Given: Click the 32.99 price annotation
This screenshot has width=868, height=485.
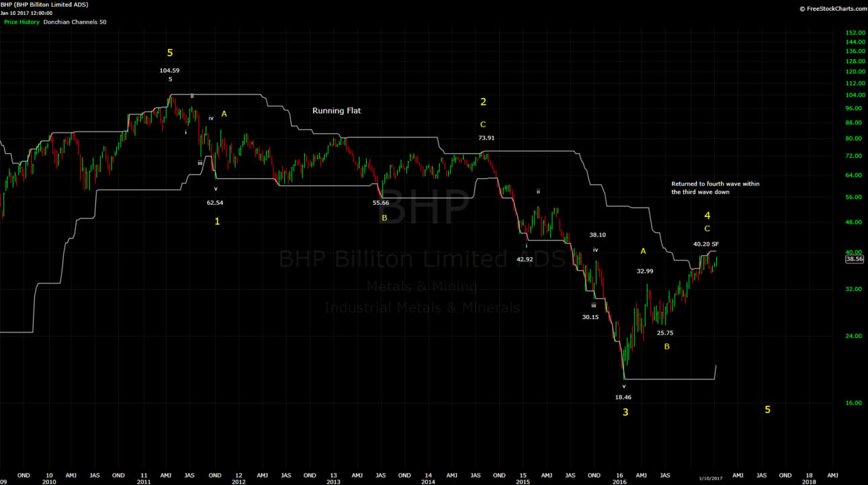Looking at the screenshot, I should point(645,271).
